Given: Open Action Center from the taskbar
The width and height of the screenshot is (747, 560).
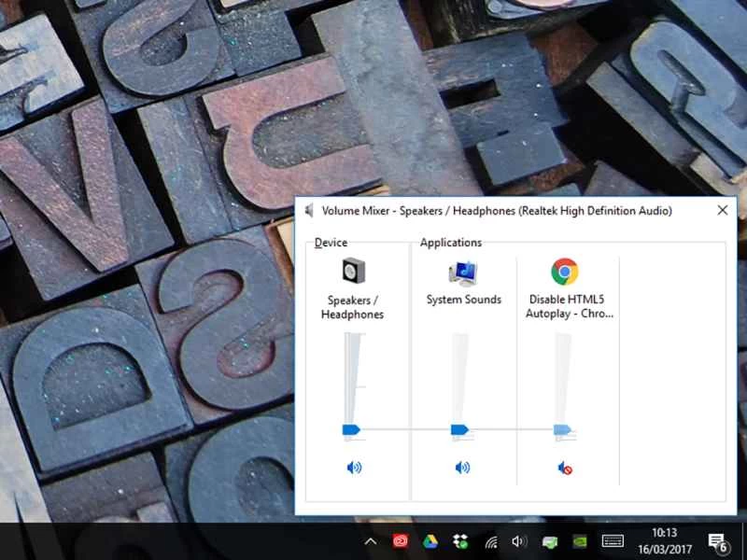Looking at the screenshot, I should pyautogui.click(x=717, y=541).
